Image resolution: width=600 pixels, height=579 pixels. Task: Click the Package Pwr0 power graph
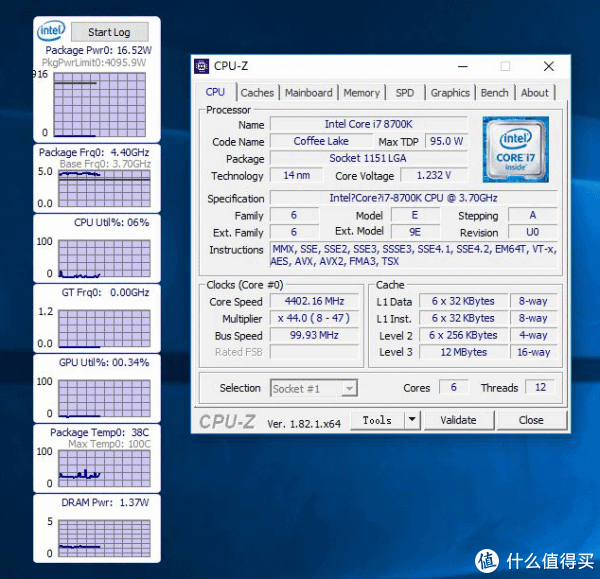click(x=99, y=104)
